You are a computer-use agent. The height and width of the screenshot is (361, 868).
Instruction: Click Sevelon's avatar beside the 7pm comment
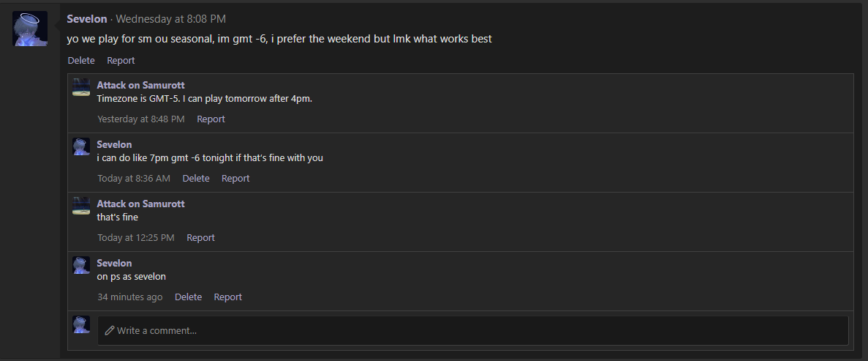click(x=81, y=146)
